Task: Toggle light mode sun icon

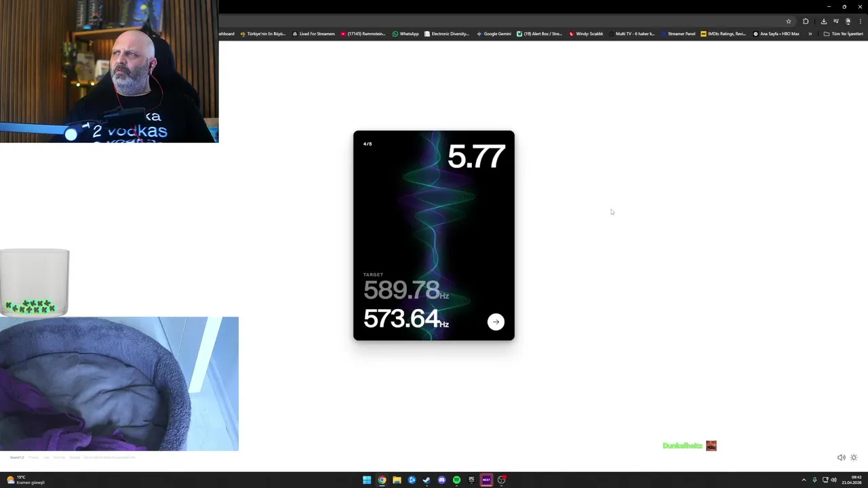Action: [x=854, y=457]
